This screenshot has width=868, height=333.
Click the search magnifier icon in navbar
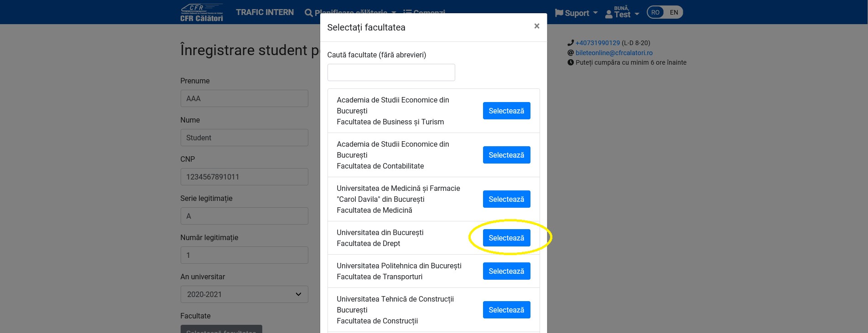click(309, 13)
